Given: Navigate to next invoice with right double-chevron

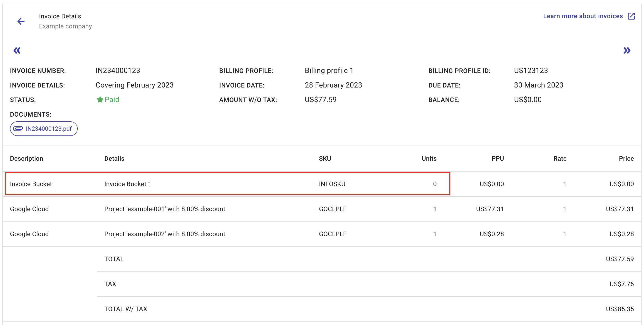Looking at the screenshot, I should pyautogui.click(x=627, y=50).
